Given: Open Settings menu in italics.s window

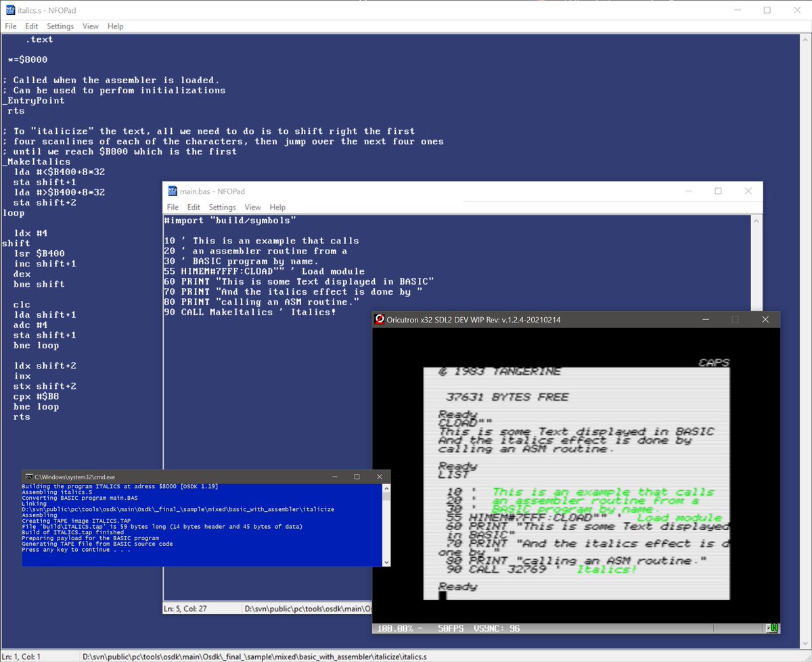Looking at the screenshot, I should pyautogui.click(x=60, y=26).
